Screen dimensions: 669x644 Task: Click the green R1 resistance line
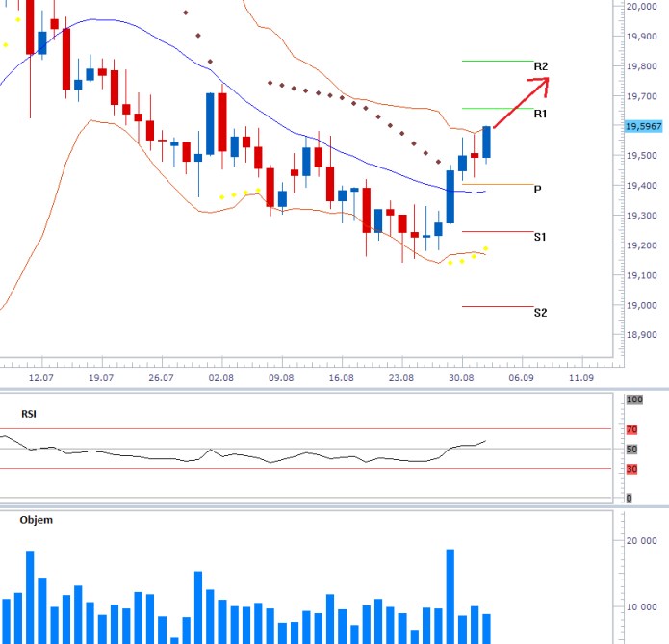click(x=498, y=109)
